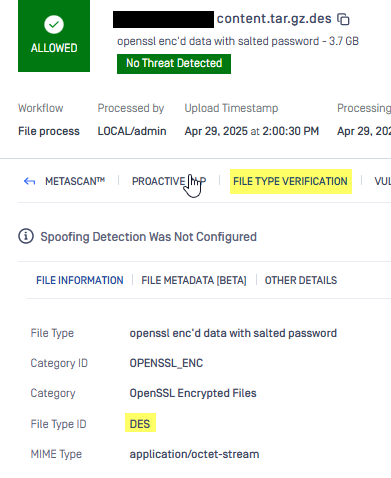
Task: Click the Upload Timestamp date value
Action: click(x=252, y=131)
